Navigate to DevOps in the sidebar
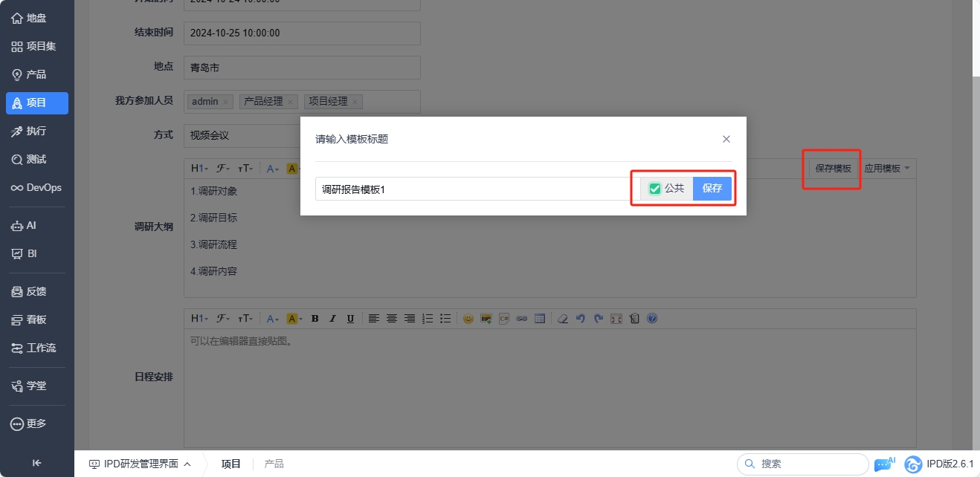Viewport: 980px width, 477px height. pos(36,188)
